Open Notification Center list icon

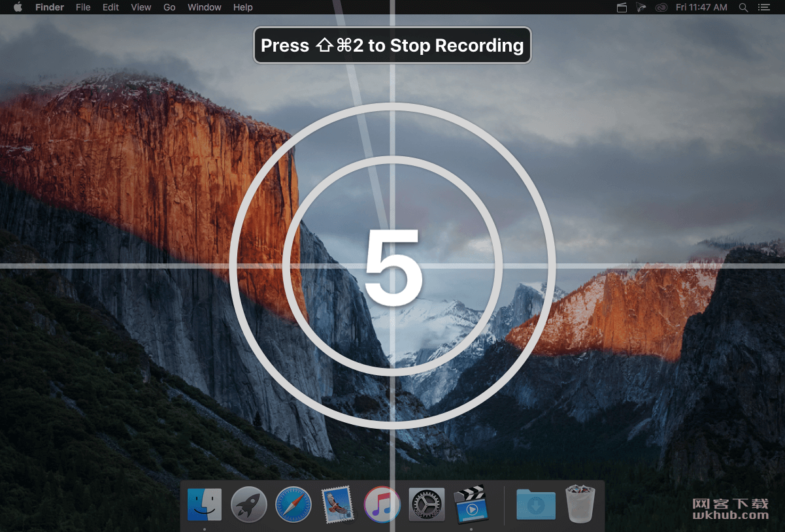click(x=763, y=7)
